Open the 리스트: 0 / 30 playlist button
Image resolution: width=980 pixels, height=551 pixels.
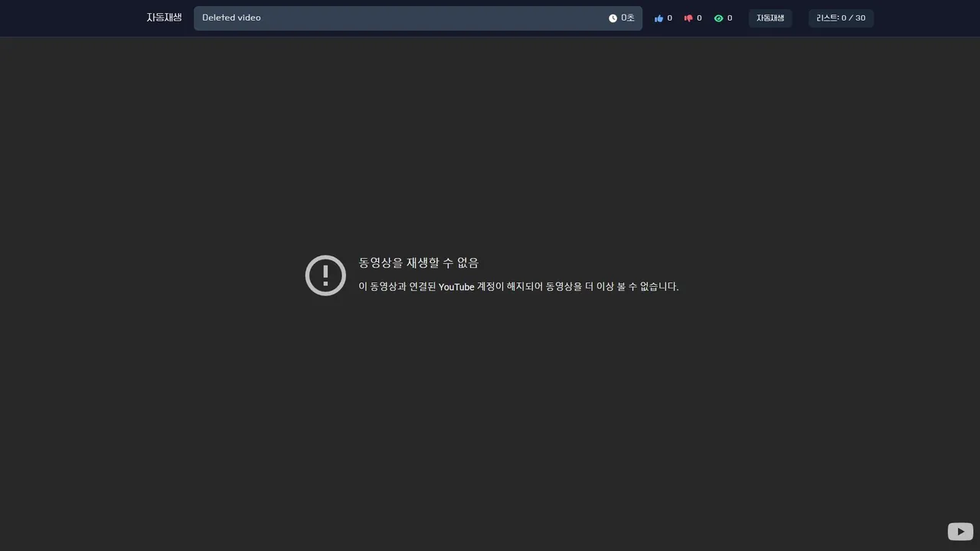click(841, 18)
